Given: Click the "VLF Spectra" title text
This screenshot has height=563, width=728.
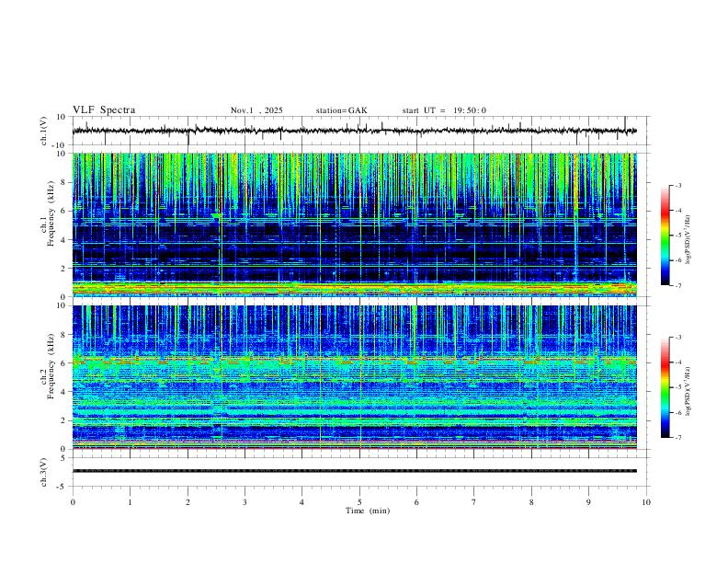Looking at the screenshot, I should (x=104, y=110).
